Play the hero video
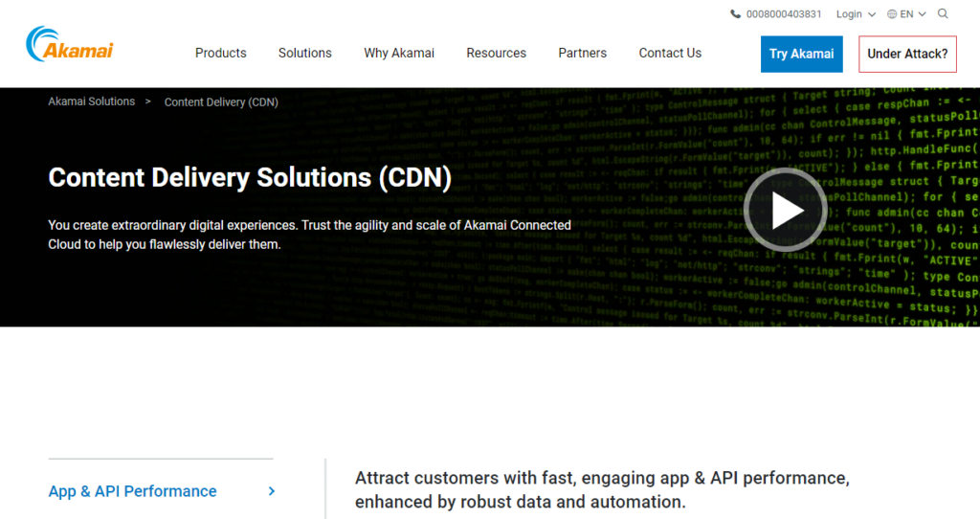Screen dimensions: 980x519 (786, 210)
